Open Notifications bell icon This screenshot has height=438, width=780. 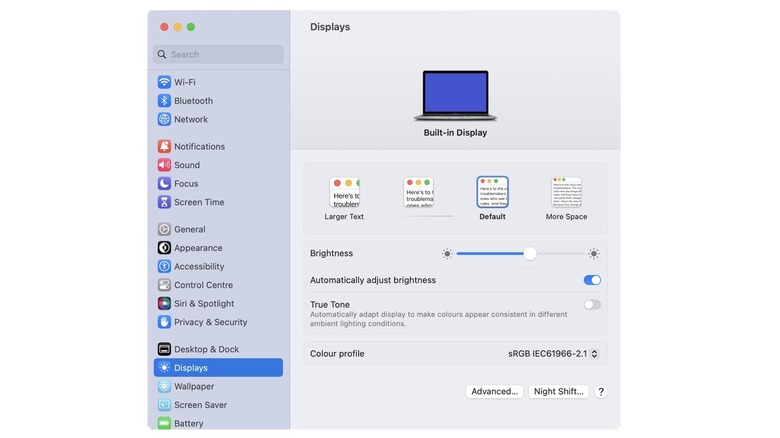click(x=164, y=146)
